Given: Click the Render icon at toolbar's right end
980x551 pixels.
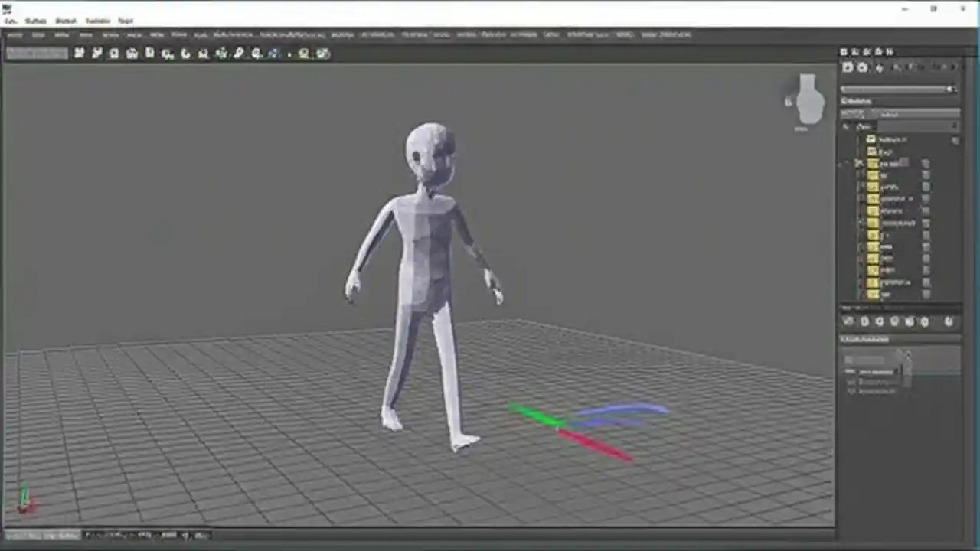Looking at the screenshot, I should [x=322, y=54].
